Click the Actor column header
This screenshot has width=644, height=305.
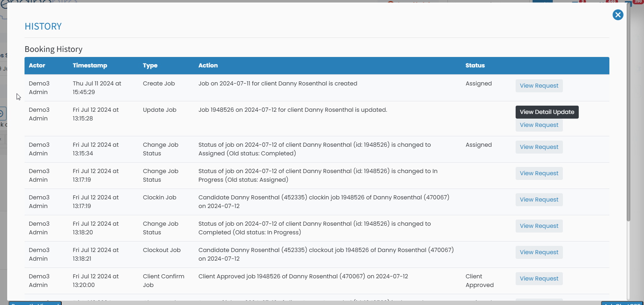point(37,66)
